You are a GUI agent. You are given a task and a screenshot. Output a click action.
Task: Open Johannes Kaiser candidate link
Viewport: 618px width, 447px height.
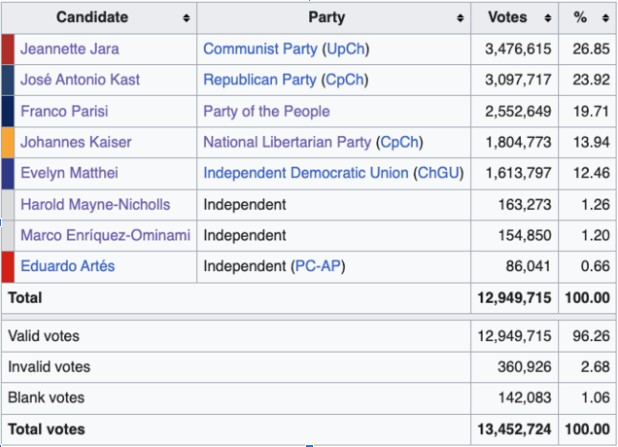pos(75,142)
